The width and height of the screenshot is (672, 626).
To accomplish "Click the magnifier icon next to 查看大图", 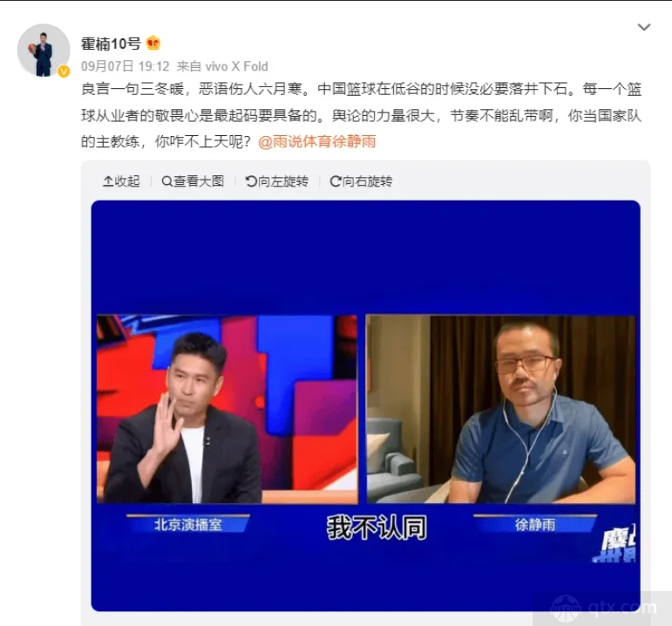I will tap(166, 182).
